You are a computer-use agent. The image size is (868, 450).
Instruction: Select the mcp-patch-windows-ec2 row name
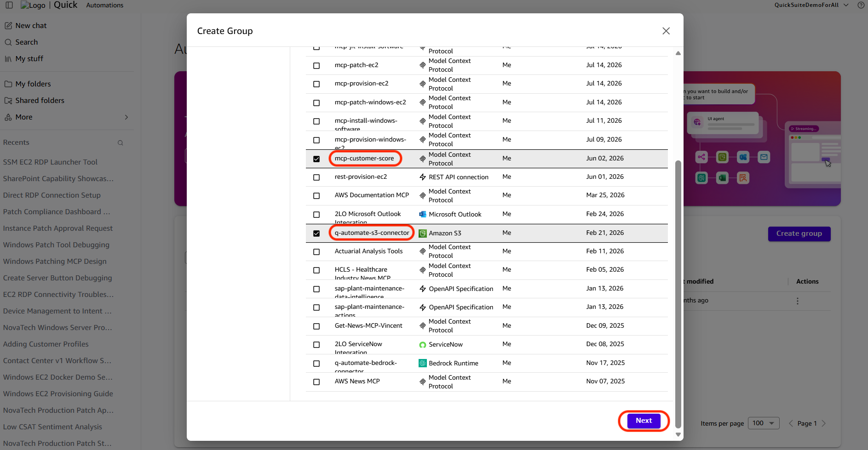(x=370, y=103)
